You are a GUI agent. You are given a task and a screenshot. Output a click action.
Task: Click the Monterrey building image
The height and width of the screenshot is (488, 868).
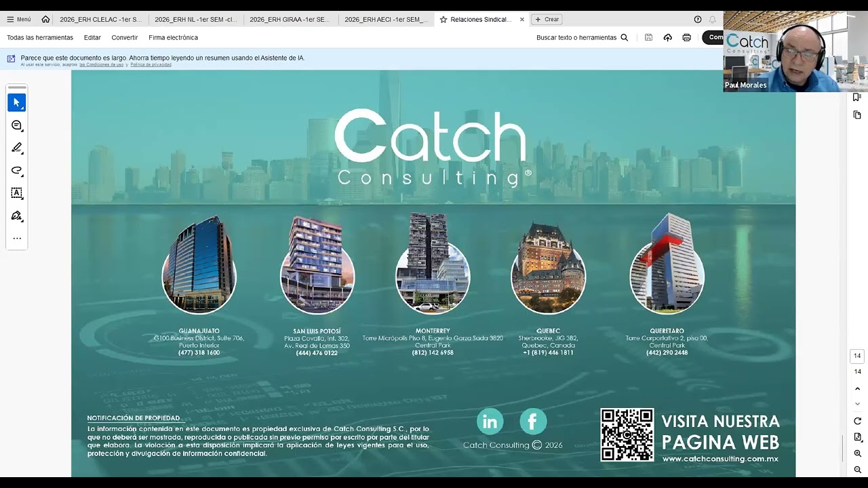tap(433, 264)
